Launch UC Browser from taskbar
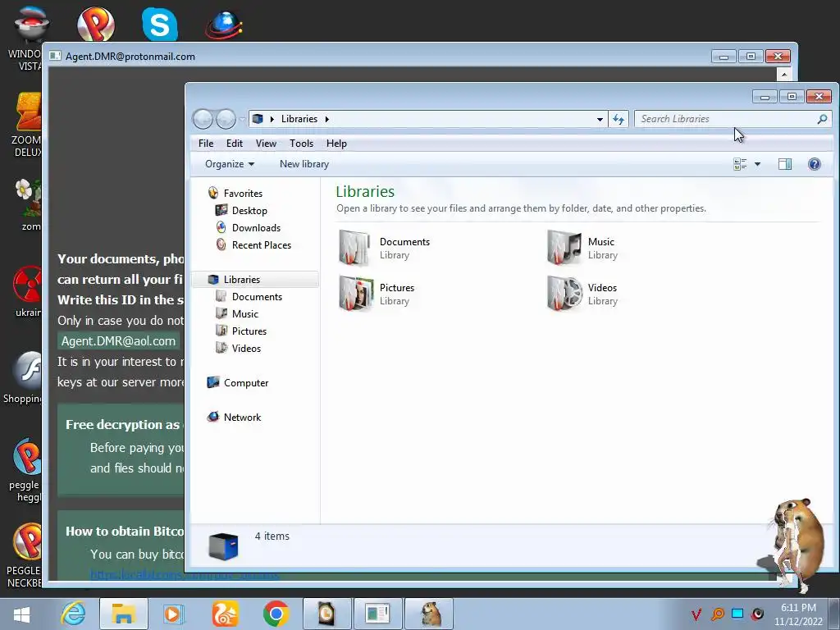 coord(225,614)
